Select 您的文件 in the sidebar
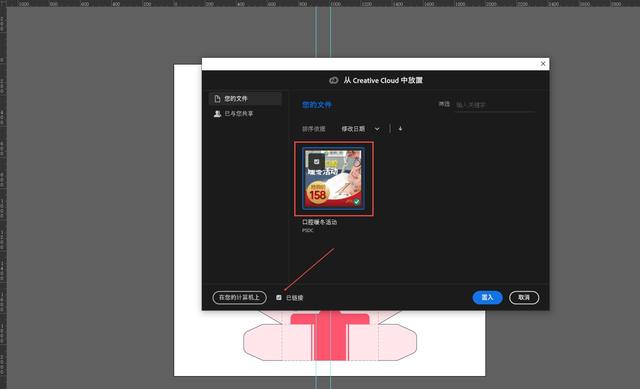This screenshot has width=640, height=389. 245,98
